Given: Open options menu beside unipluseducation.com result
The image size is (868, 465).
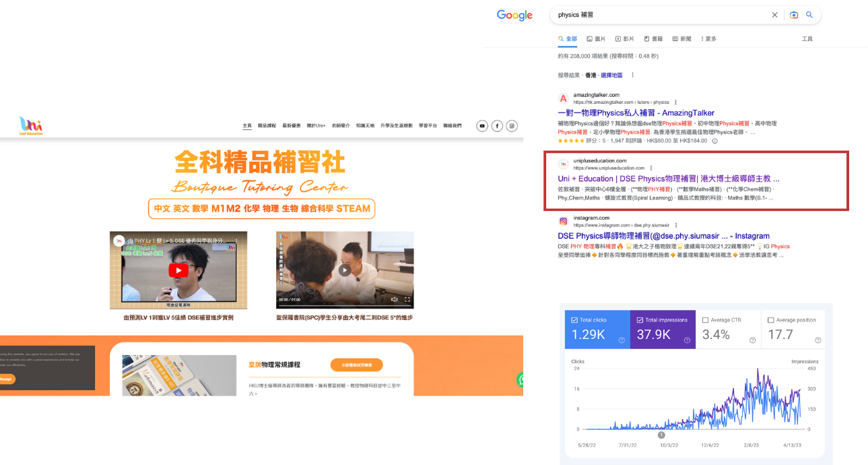Looking at the screenshot, I should 650,168.
